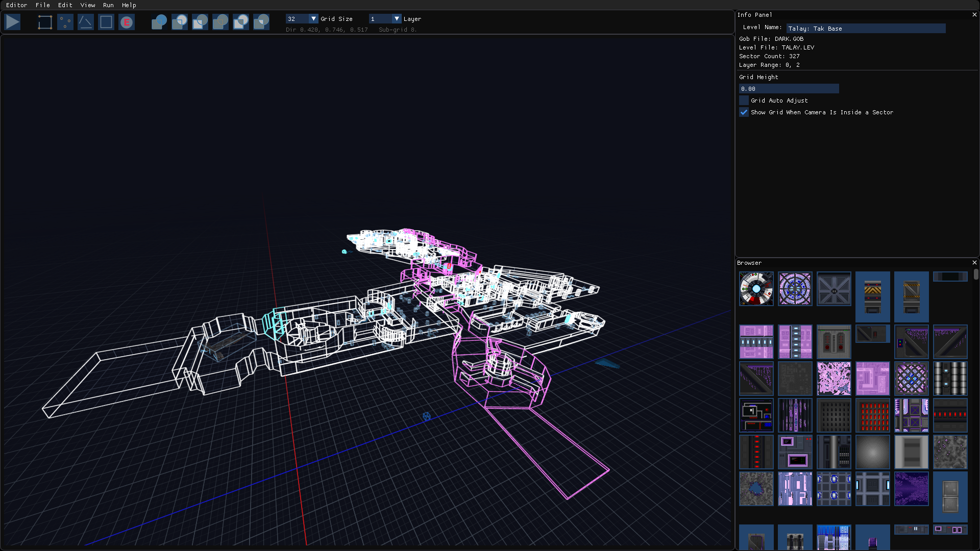Open the Help menu
Viewport: 980px width, 551px height.
click(129, 5)
